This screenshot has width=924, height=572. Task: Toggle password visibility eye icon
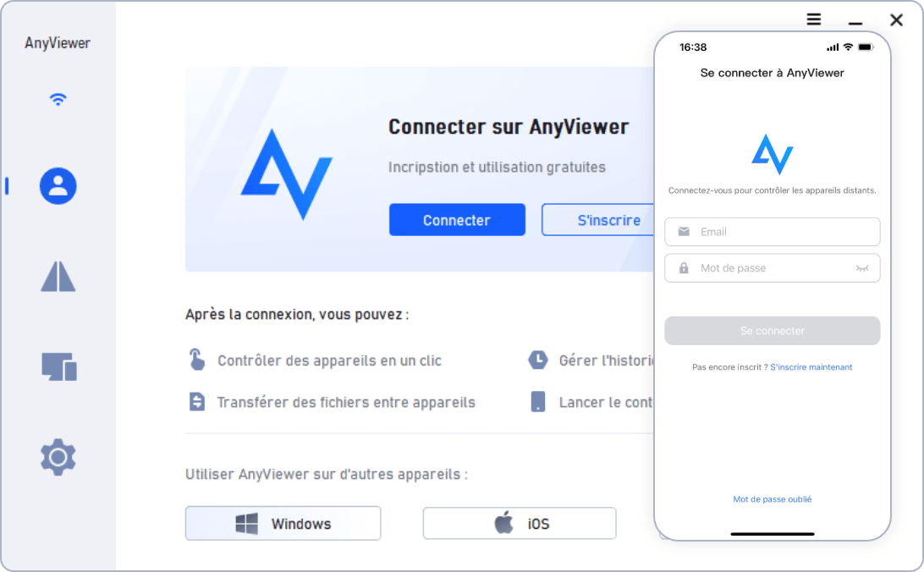tap(862, 268)
